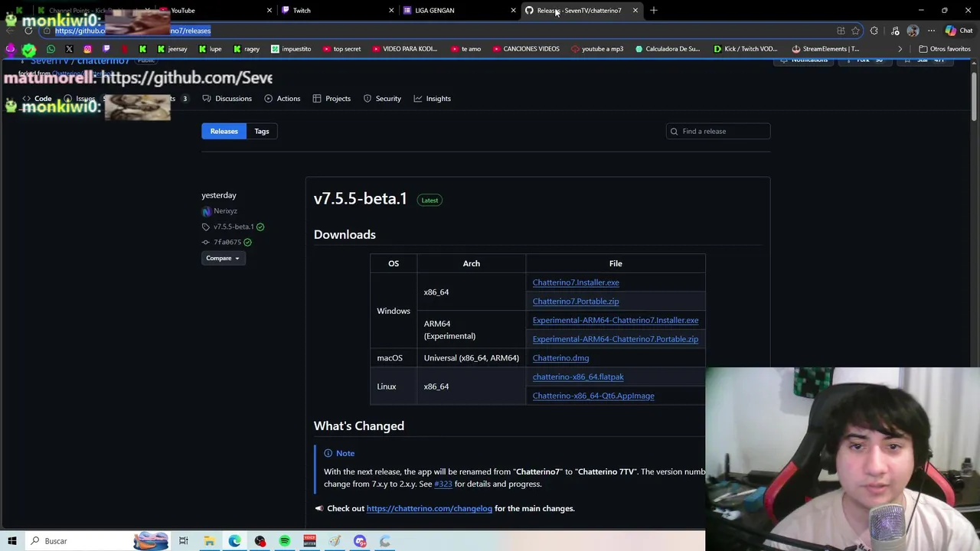Switch to the Tags view

click(262, 131)
